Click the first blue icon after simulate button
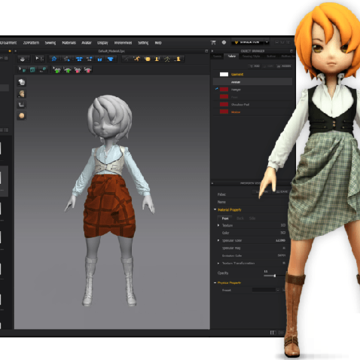Screen dimensions: 360x360 (54, 59)
